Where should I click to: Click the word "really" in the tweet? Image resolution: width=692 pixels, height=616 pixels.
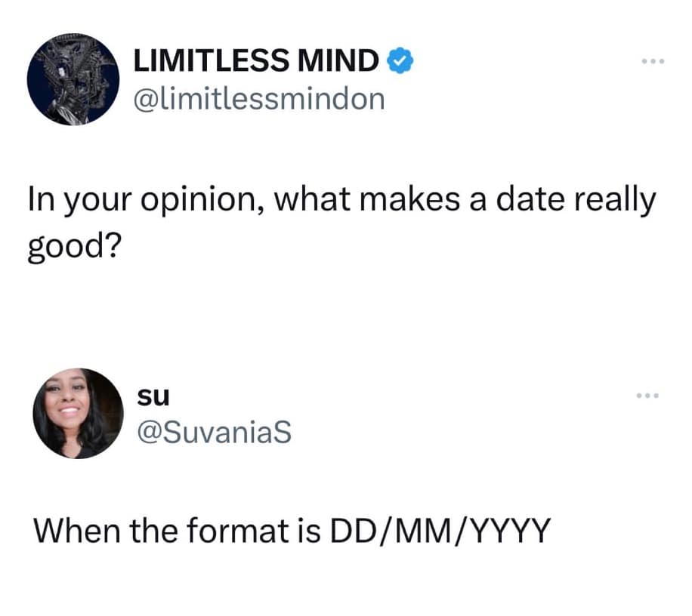pyautogui.click(x=617, y=202)
